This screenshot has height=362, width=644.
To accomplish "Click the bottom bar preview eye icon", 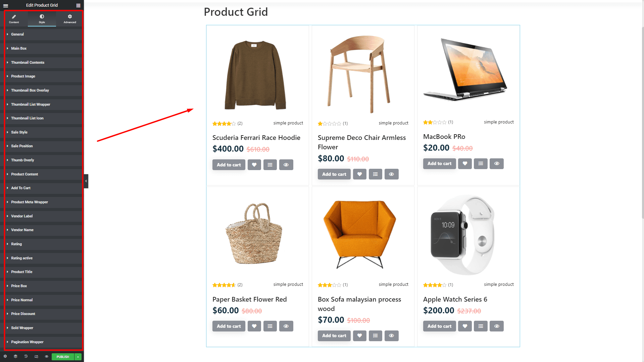I will tap(47, 357).
